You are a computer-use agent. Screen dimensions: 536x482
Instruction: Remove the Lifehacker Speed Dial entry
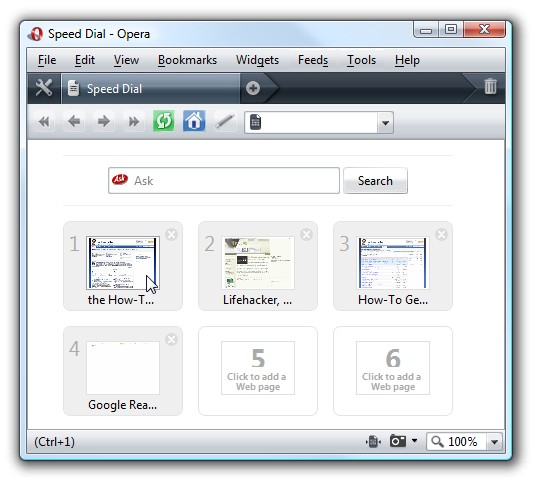306,235
